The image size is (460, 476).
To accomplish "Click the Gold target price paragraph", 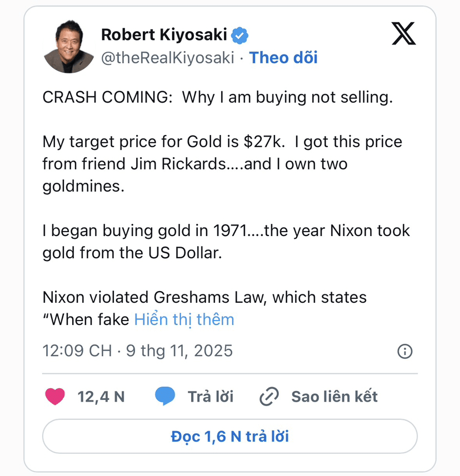I will 222,164.
